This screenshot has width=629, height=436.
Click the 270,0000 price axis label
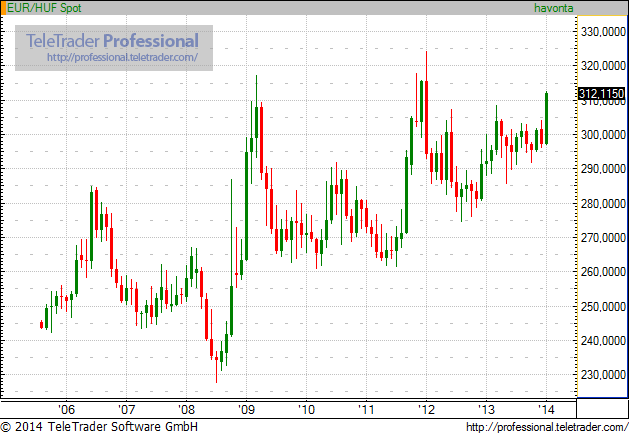pos(603,237)
